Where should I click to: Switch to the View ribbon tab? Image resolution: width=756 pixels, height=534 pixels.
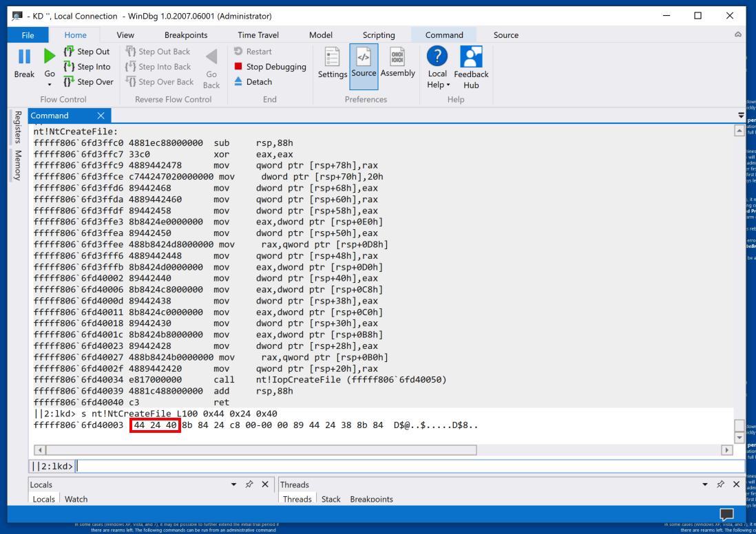coord(125,35)
